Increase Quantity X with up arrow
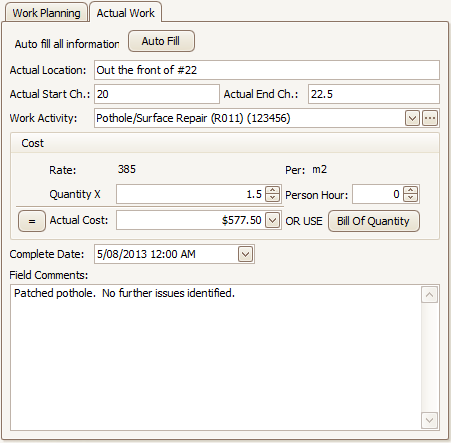Image resolution: width=451 pixels, height=443 pixels. (x=272, y=190)
